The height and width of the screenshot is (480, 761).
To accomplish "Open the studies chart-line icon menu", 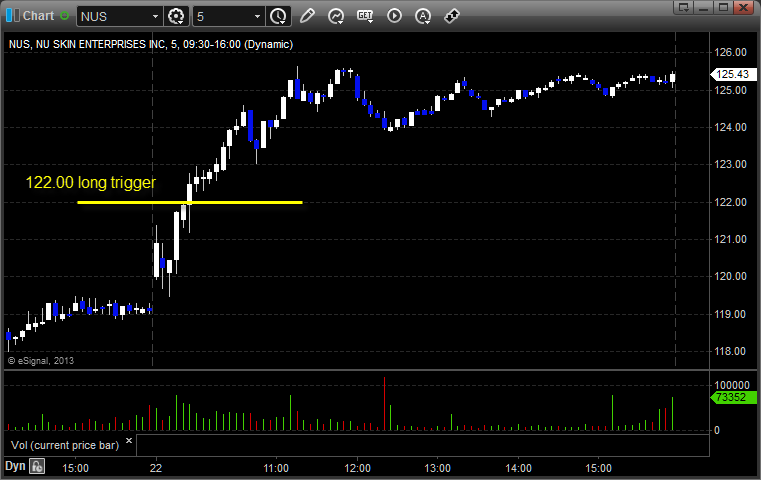I will point(336,16).
